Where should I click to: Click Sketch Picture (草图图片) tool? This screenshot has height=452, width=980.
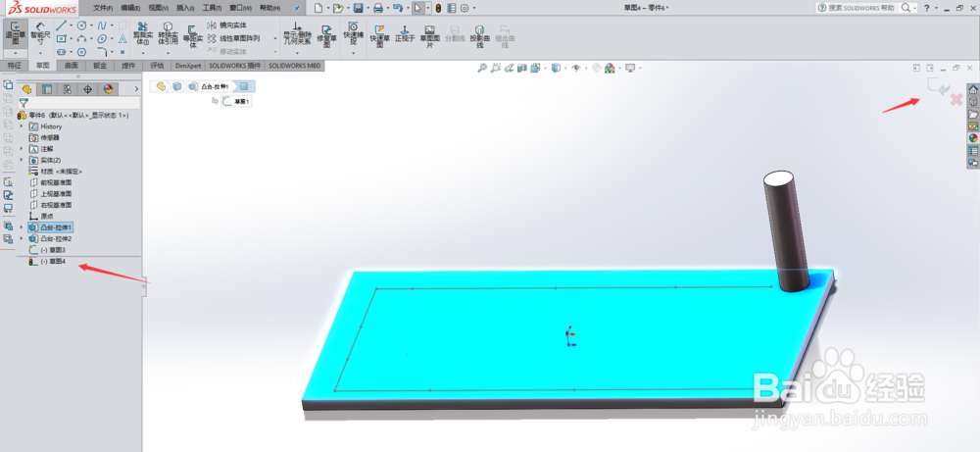point(429,36)
